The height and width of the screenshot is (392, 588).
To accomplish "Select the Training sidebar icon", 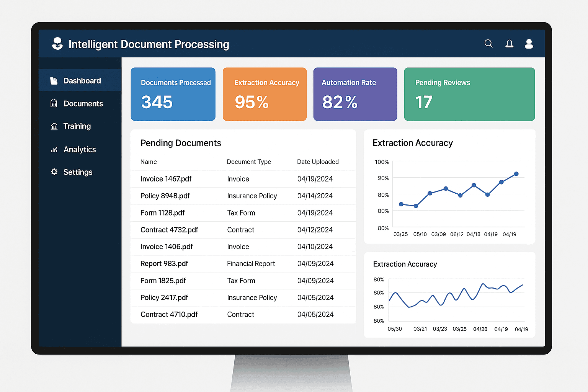I will (54, 126).
